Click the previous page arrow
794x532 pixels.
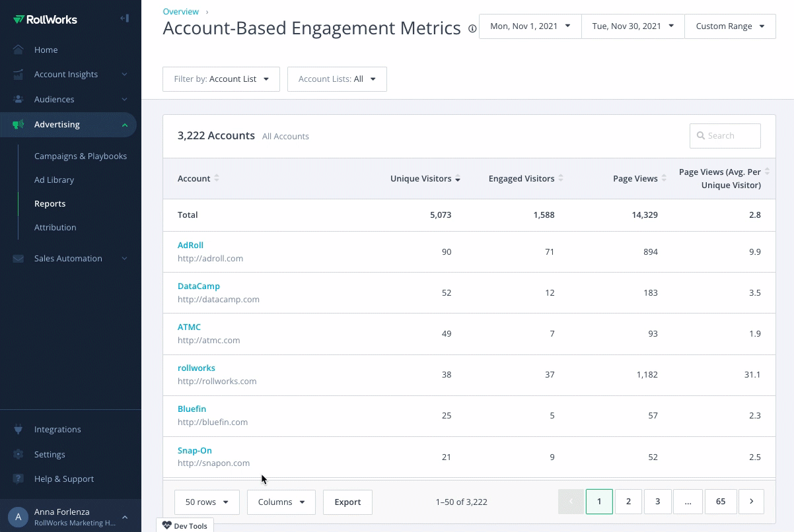click(571, 502)
